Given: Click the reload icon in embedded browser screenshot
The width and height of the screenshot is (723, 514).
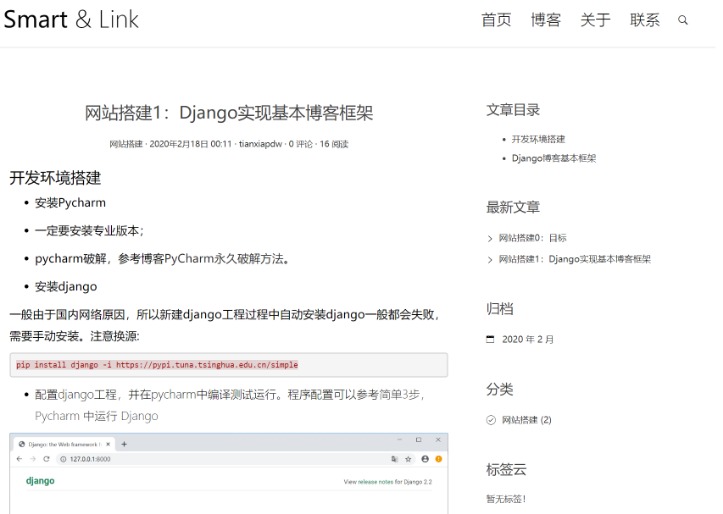Looking at the screenshot, I should point(46,459).
